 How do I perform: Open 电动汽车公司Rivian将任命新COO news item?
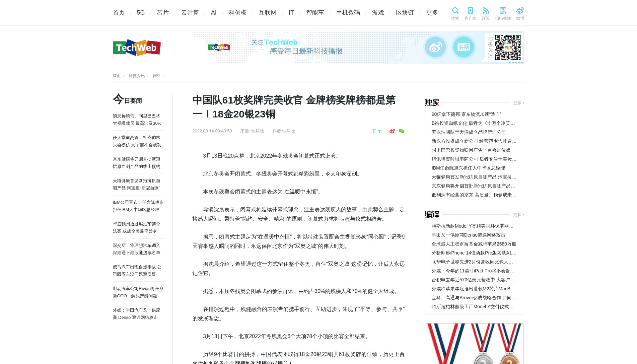pyautogui.click(x=138, y=292)
